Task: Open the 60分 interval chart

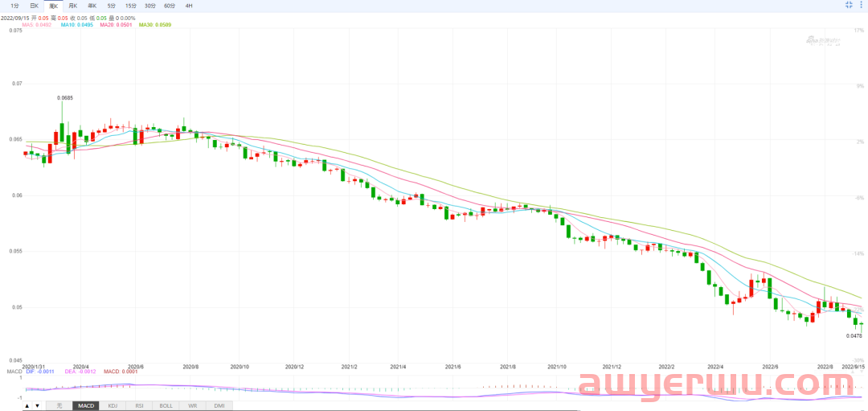Action: click(170, 6)
